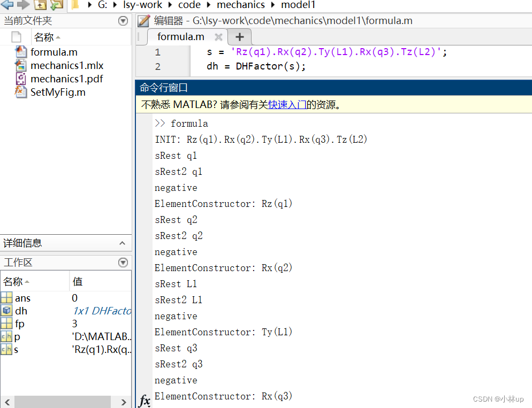Click the INIT output line in Command Window

pyautogui.click(x=261, y=139)
